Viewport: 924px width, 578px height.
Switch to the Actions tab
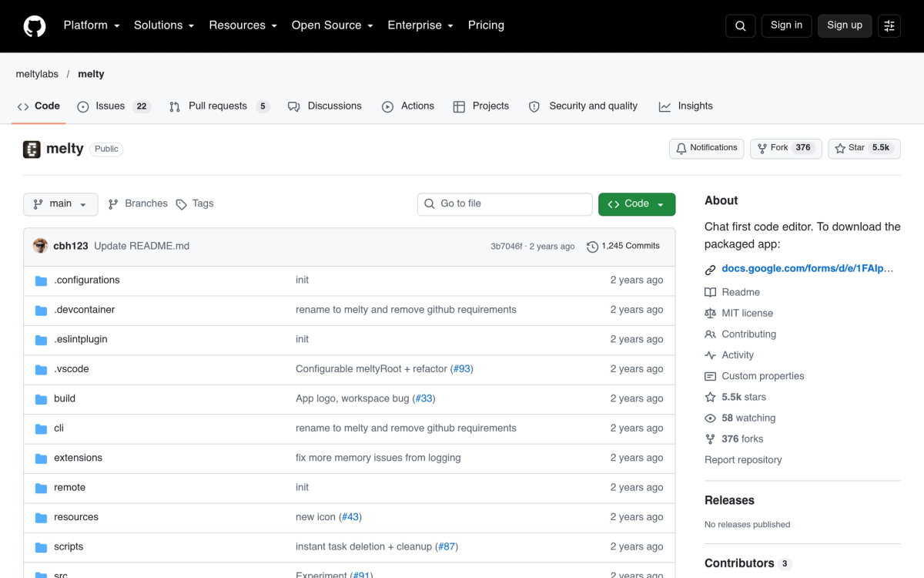[x=408, y=106]
